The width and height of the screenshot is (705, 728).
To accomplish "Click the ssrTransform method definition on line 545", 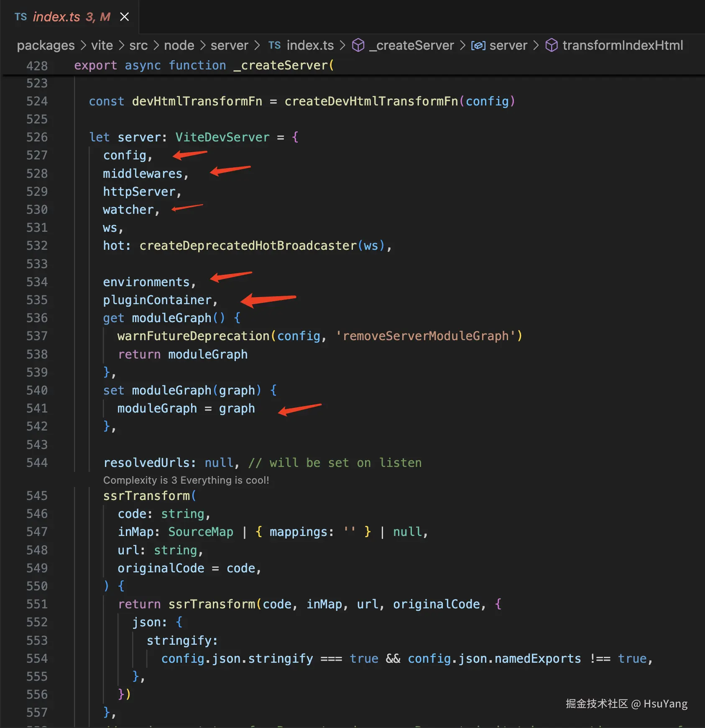I will pos(146,496).
